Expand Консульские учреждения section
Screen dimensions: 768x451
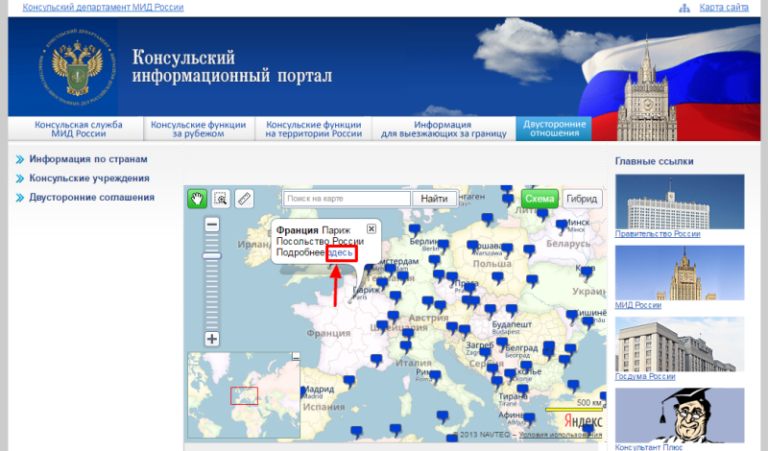point(89,178)
